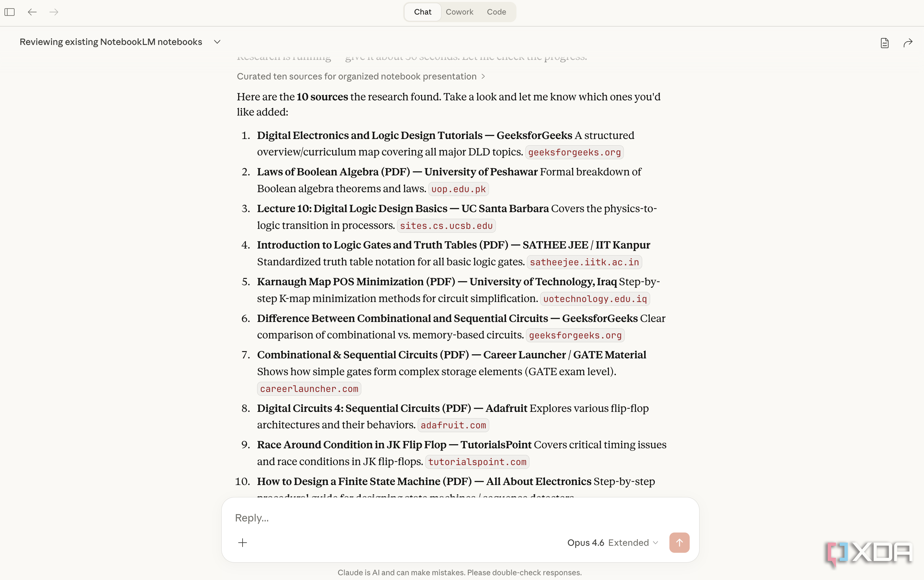The image size is (924, 580).
Task: Switch to the Cowork tab
Action: (x=459, y=12)
